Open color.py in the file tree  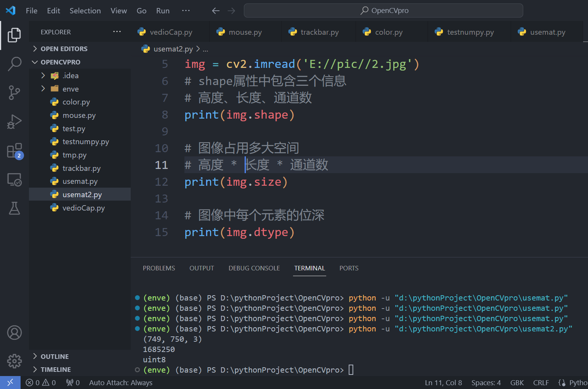point(80,102)
